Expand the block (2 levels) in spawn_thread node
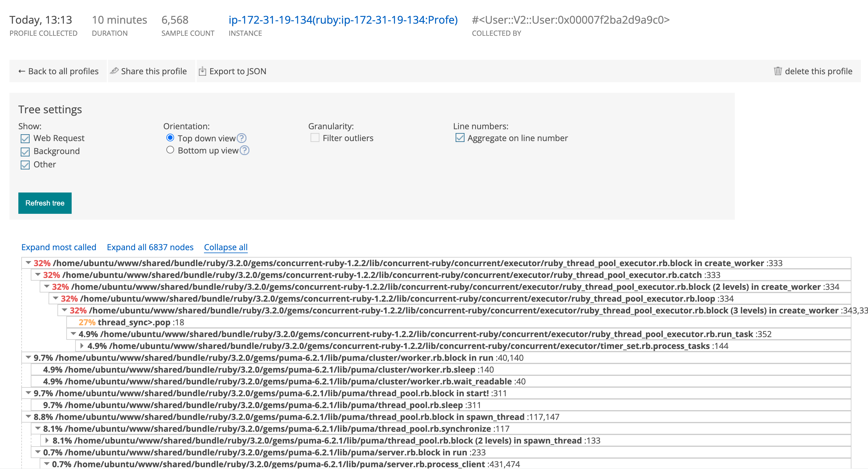Image resolution: width=868 pixels, height=469 pixels. [x=46, y=440]
